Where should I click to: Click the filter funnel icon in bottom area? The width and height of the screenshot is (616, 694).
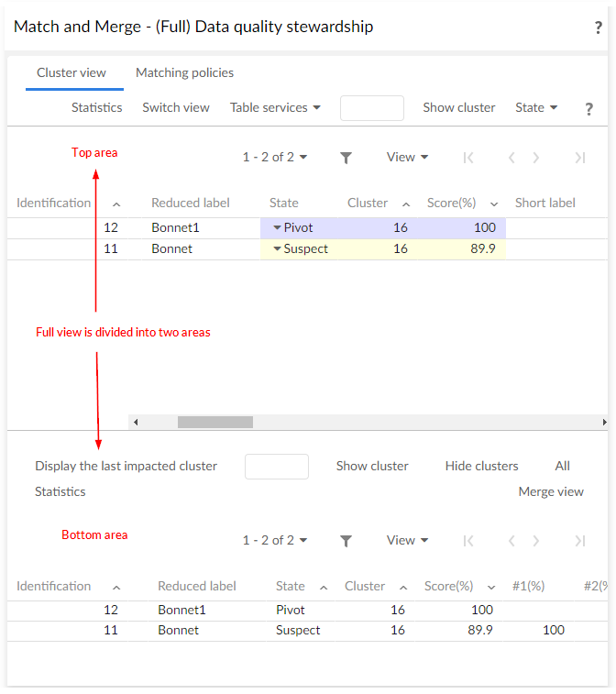346,541
